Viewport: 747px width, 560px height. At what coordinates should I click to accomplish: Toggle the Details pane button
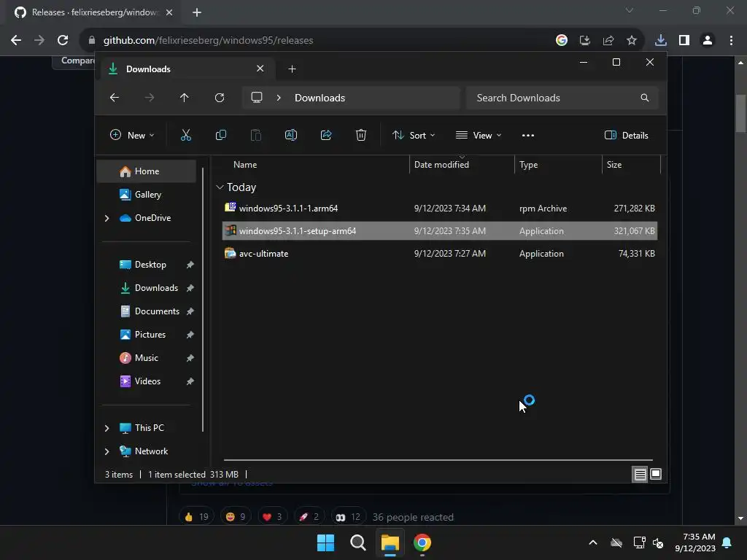pos(626,135)
